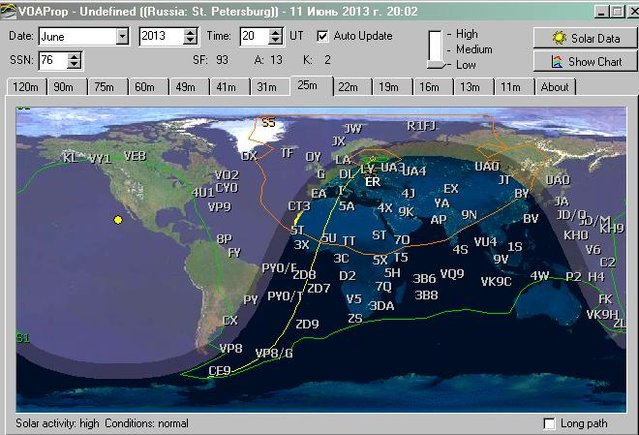
Task: Click the A index value 13
Action: click(x=276, y=60)
